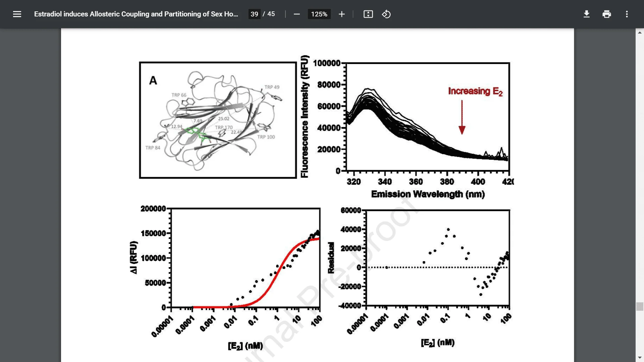
Task: Click the total page count '45'
Action: 271,14
